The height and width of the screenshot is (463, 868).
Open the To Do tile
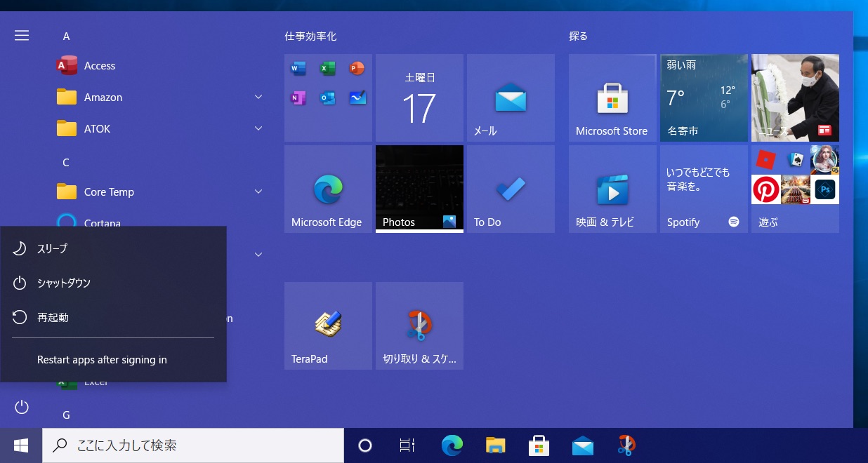click(x=511, y=189)
